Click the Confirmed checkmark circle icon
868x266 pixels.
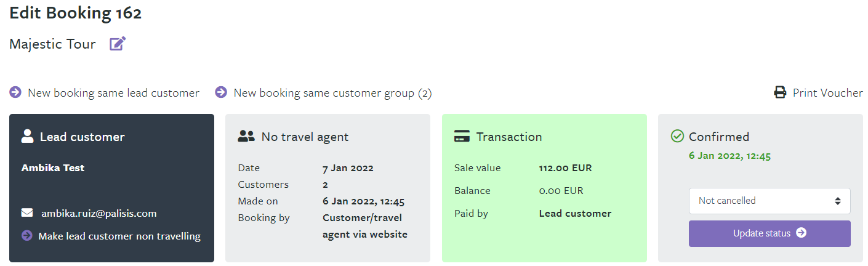[677, 136]
